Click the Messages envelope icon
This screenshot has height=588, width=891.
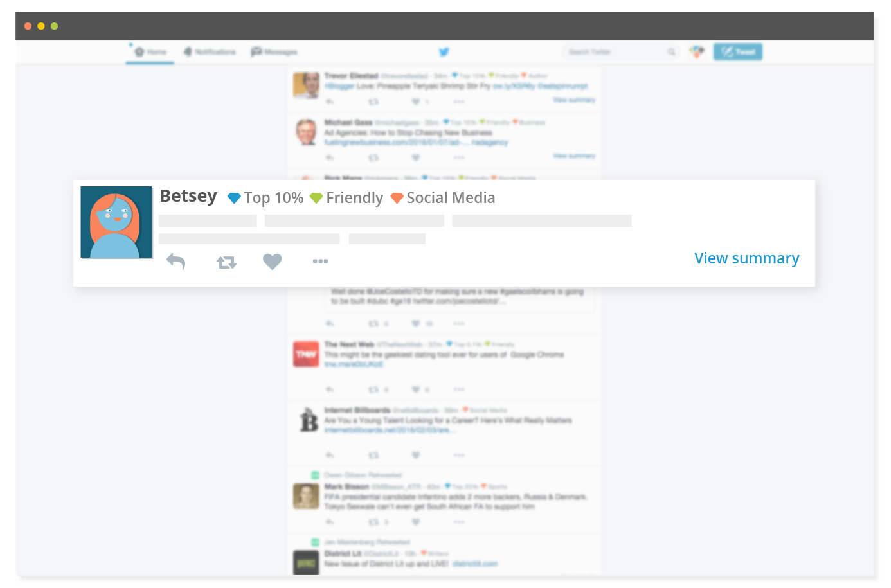coord(257,51)
